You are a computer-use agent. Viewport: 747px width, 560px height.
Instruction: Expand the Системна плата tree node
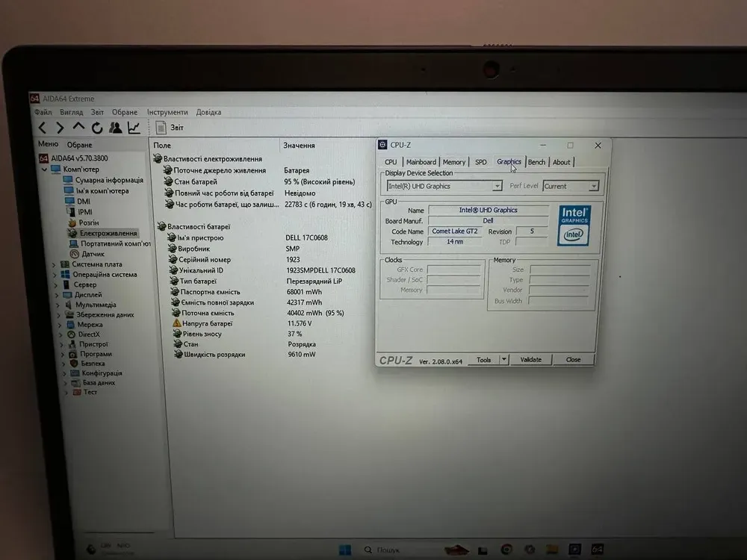point(55,264)
